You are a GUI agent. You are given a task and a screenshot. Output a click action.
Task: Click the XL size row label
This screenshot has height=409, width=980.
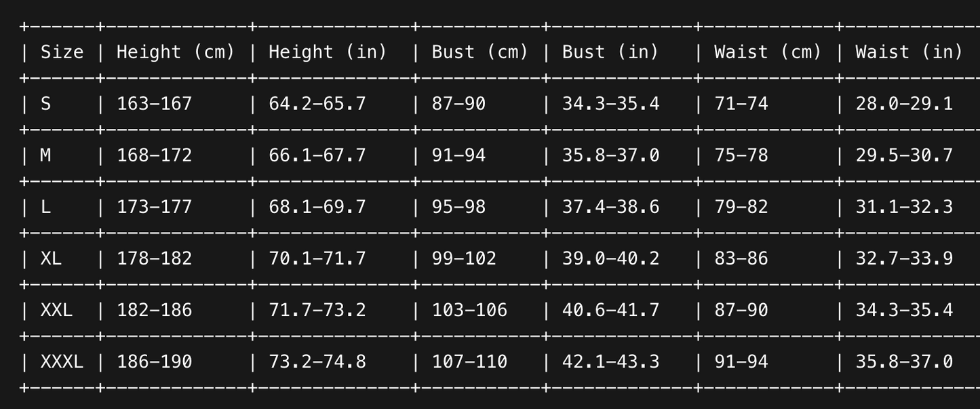coord(51,258)
